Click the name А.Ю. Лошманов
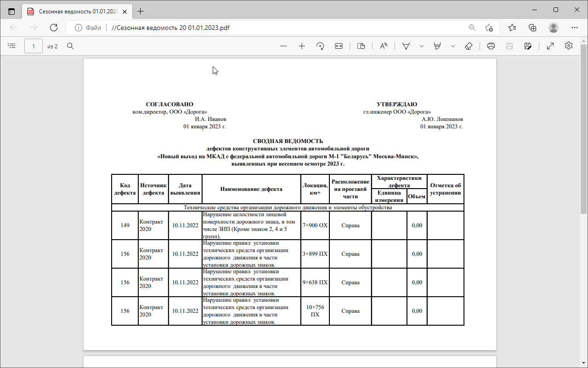Screen dimensions: 588x368 442,119
